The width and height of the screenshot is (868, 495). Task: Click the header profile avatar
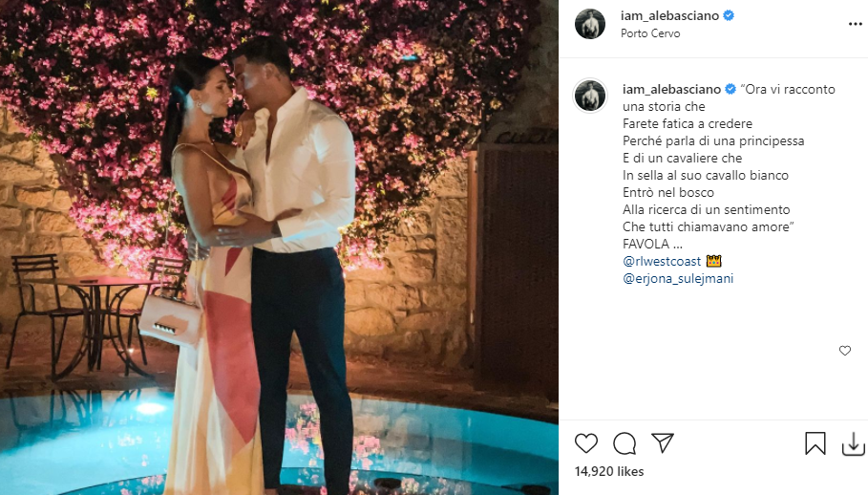click(x=590, y=24)
